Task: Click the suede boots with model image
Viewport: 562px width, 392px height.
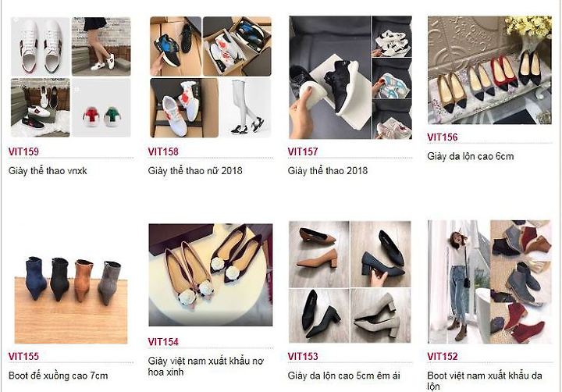Action: pos(489,282)
